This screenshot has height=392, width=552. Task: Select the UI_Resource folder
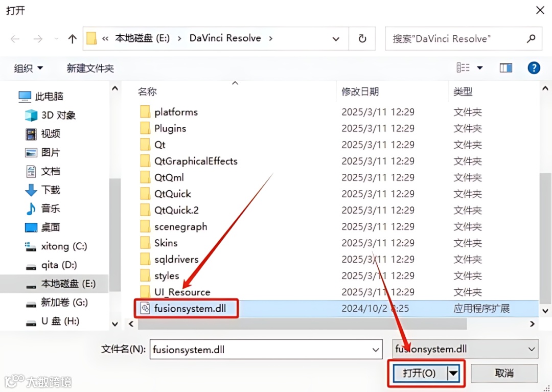pyautogui.click(x=182, y=292)
